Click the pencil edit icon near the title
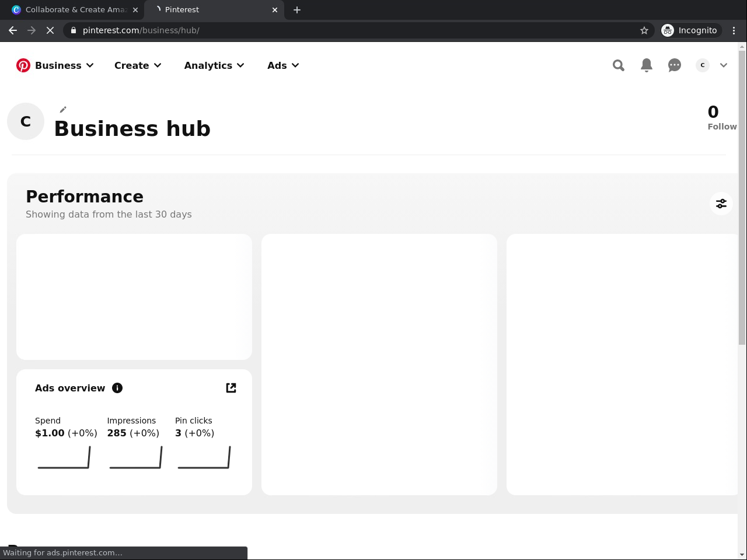The height and width of the screenshot is (560, 747). tap(63, 110)
